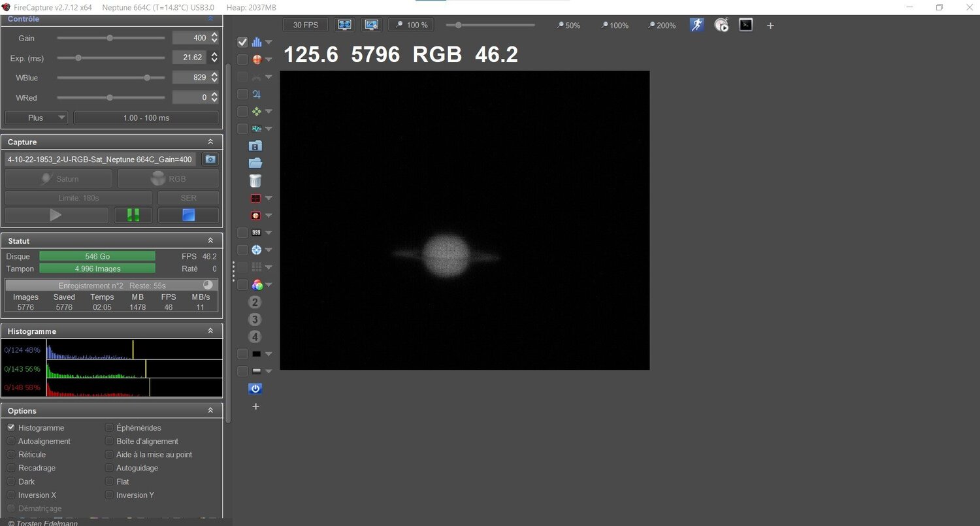Toggle the Réticule checkbox

11,454
